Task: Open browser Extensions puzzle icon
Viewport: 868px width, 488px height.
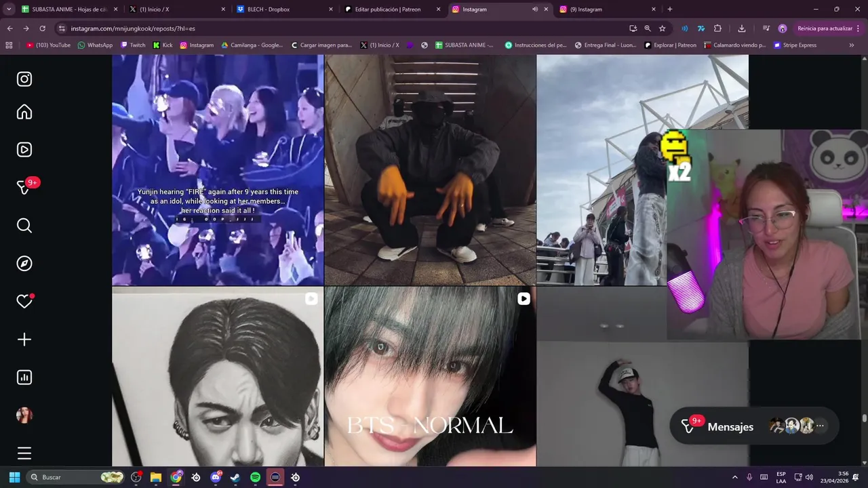Action: [717, 28]
